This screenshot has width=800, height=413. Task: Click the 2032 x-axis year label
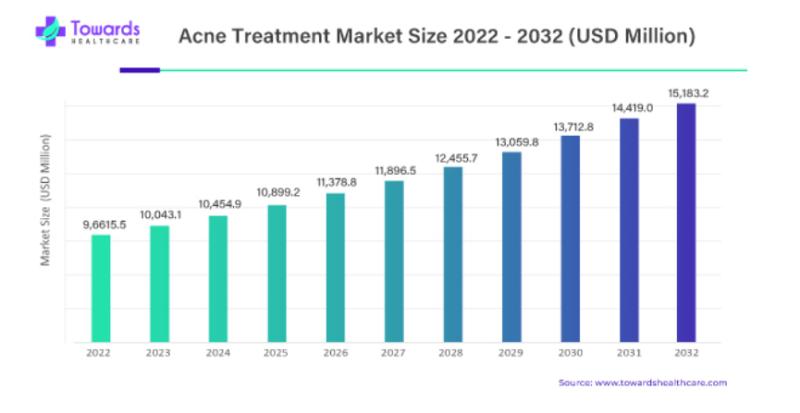[x=686, y=353]
